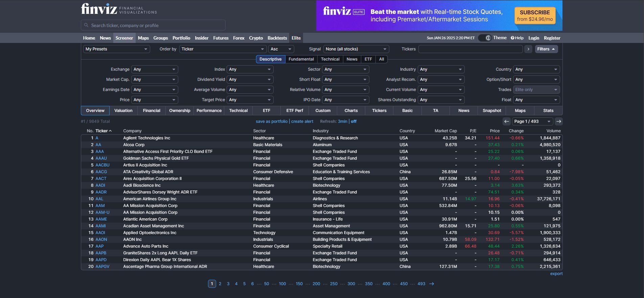Open My Presets dropdown
Screen dimensions: 644x298
tap(116, 49)
